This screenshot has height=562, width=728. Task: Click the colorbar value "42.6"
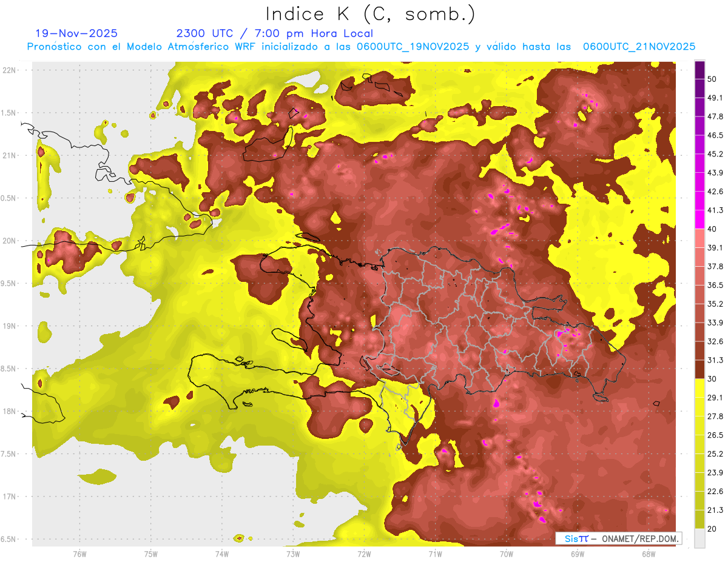pyautogui.click(x=715, y=192)
